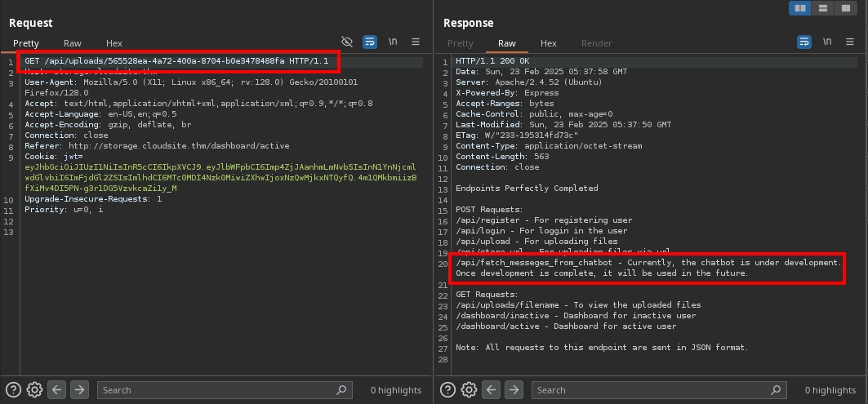Toggle the \n newline display in Response panel

coord(827,42)
